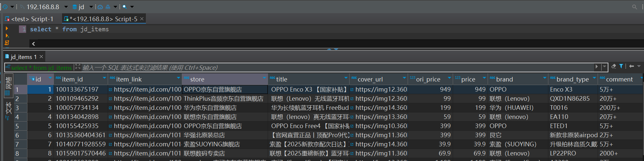Open dropdown beside transaction history icon
This screenshot has height=161, width=644.
(x=12, y=7)
